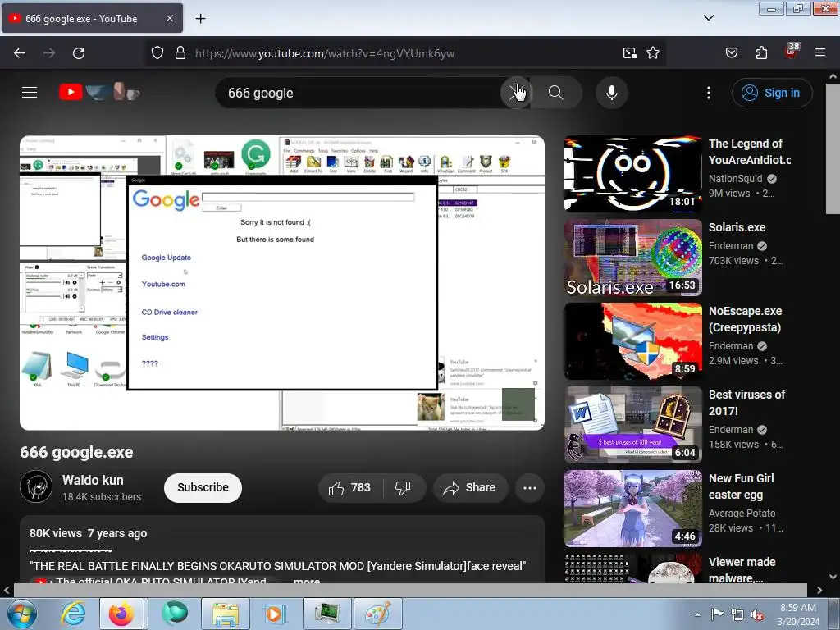Open muted volume tray icon
840x630 pixels.
click(757, 615)
